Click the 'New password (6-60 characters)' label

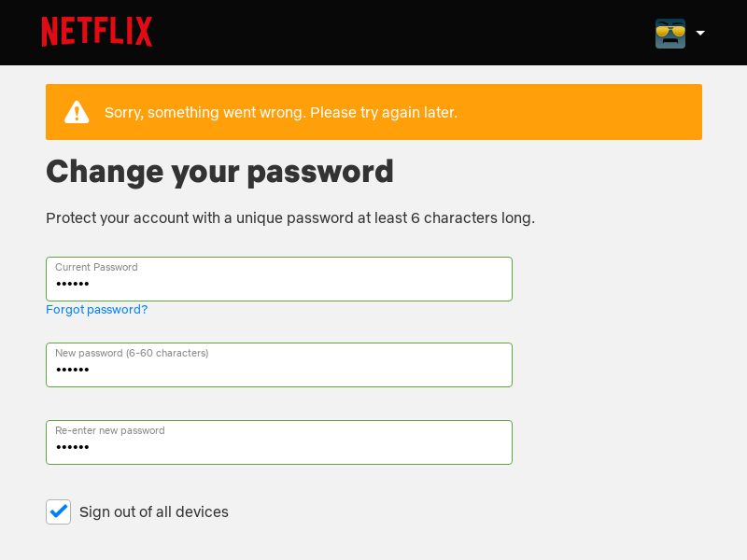click(132, 353)
